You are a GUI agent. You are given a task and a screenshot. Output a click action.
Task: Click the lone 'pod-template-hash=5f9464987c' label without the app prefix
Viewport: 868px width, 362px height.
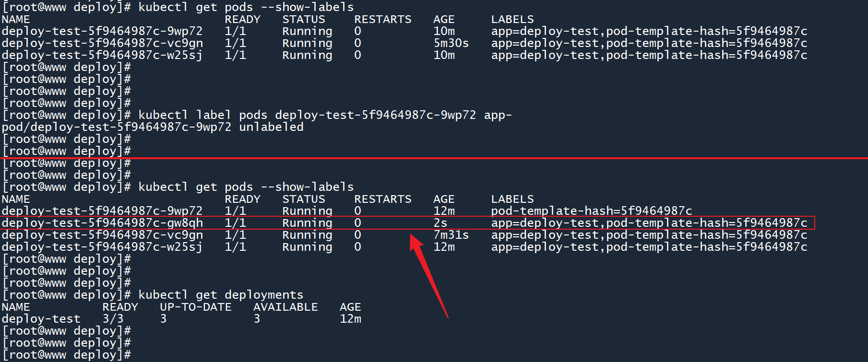click(592, 211)
